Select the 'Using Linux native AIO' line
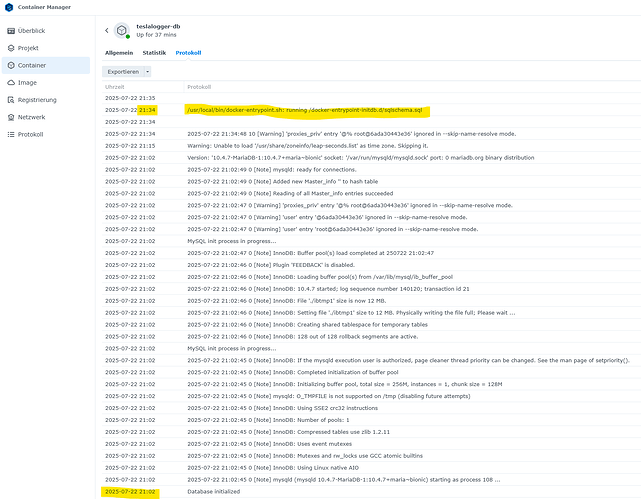This screenshot has height=499, width=641. (x=371, y=468)
